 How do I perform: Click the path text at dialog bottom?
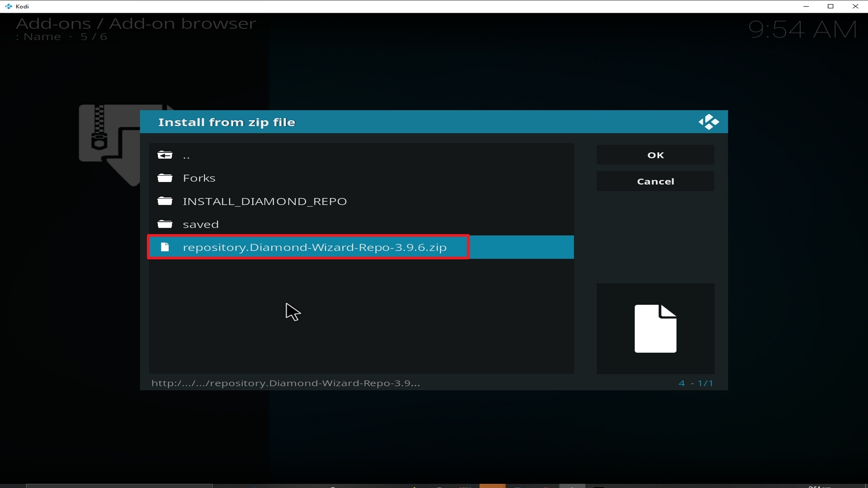click(286, 383)
